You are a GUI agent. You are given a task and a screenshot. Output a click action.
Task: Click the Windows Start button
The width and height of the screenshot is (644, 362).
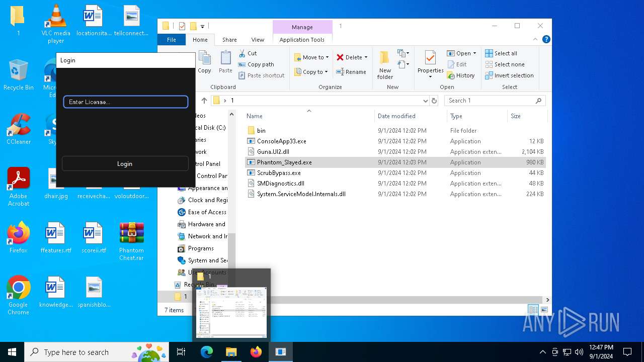12,352
